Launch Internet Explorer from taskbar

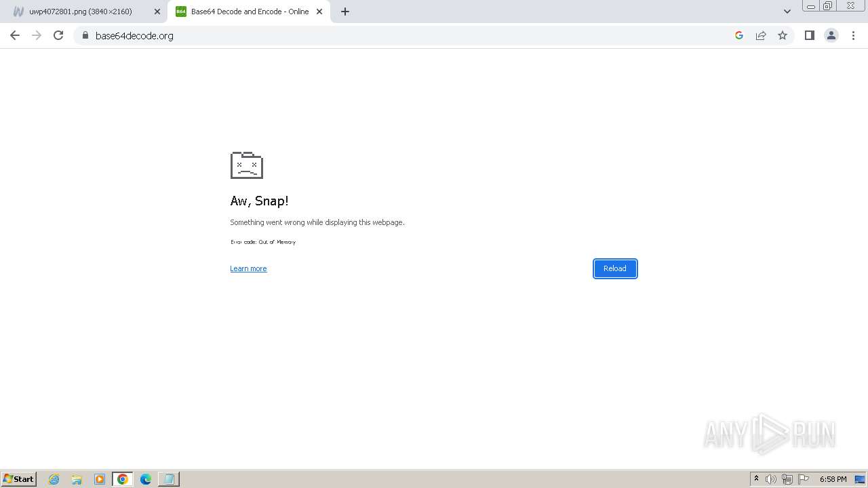click(54, 479)
